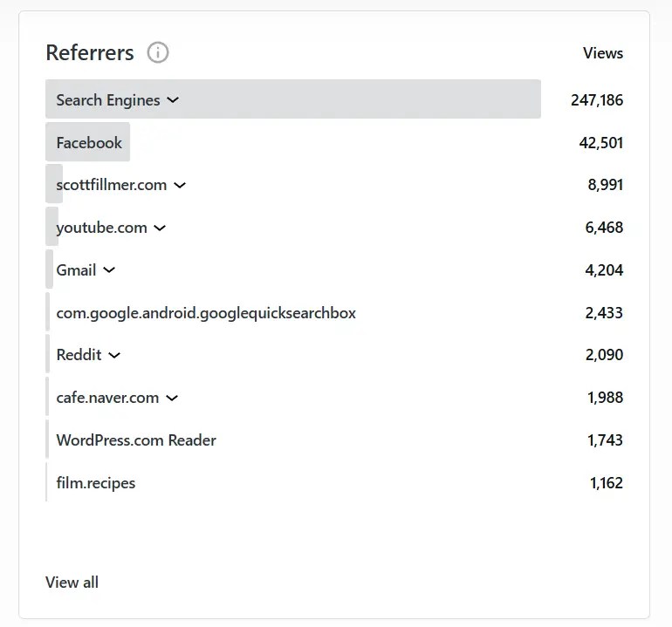672x627 pixels.
Task: Expand the Gmail referrer chevron
Action: click(x=109, y=270)
